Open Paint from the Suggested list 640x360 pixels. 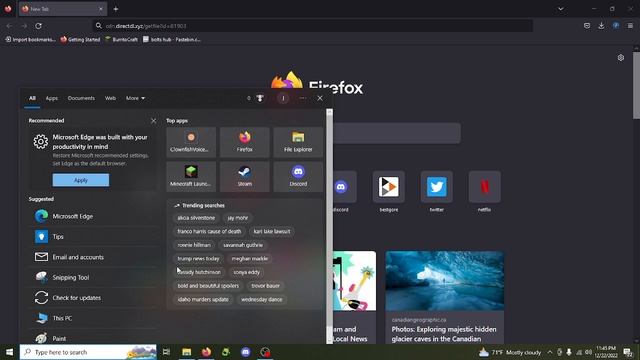(93, 338)
